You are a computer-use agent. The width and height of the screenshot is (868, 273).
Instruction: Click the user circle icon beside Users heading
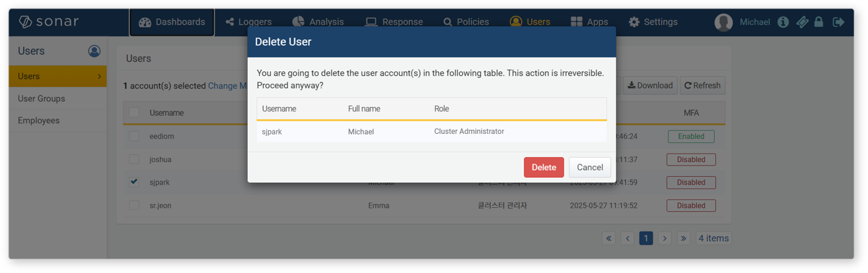coord(94,51)
